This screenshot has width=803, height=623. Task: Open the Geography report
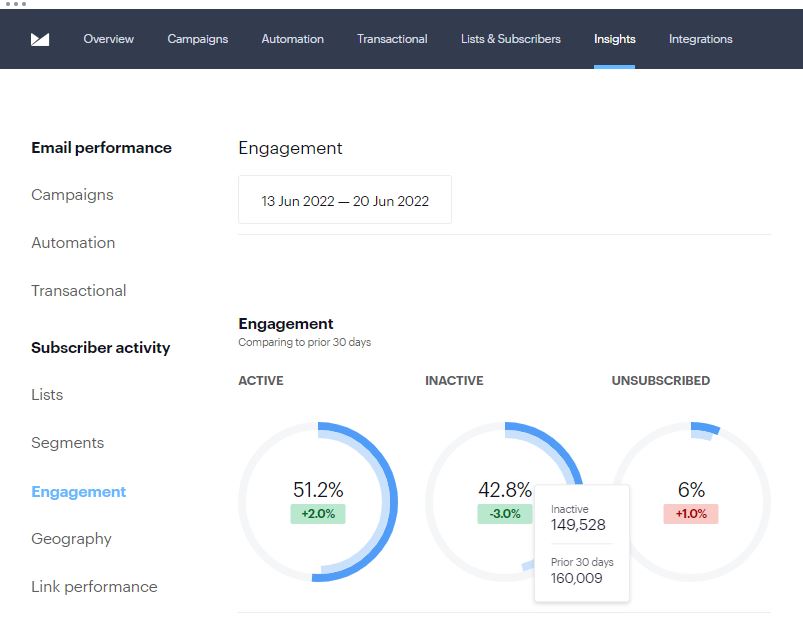[x=71, y=539]
